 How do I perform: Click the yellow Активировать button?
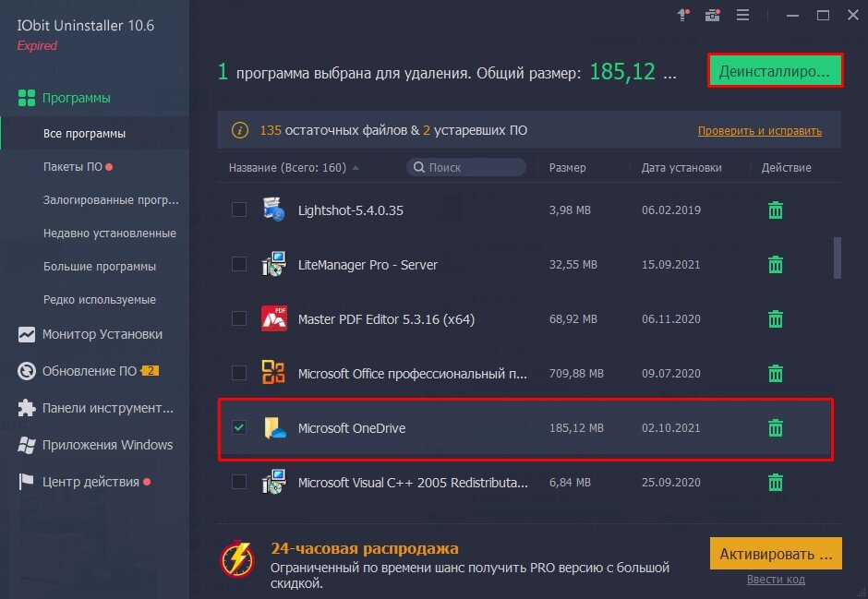click(776, 554)
